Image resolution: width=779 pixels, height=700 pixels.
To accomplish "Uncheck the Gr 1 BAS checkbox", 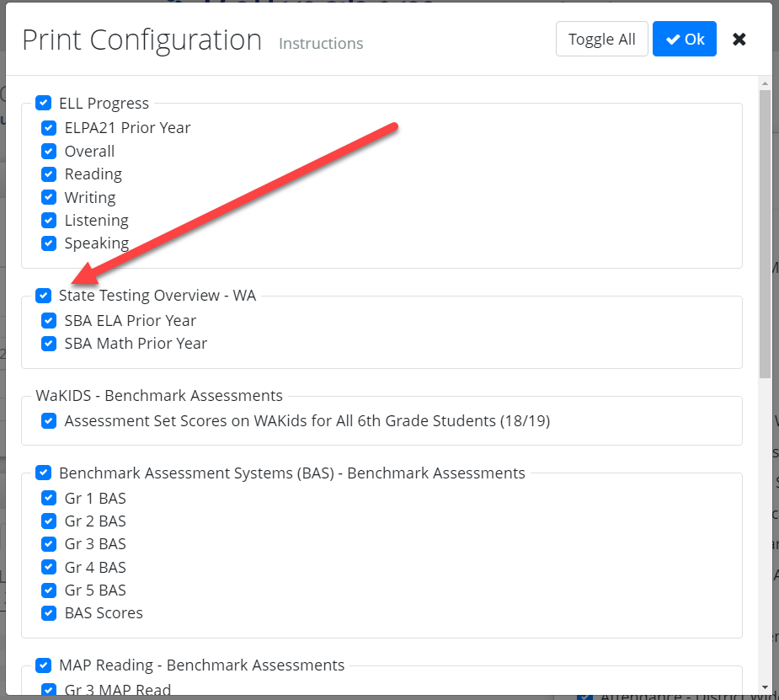I will pos(49,498).
